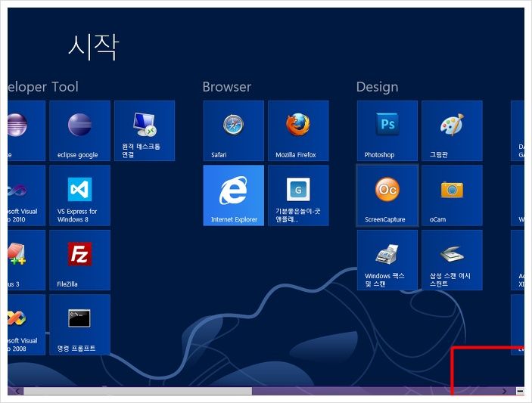
Task: Open VS Express for Windows 8
Action: (x=79, y=195)
